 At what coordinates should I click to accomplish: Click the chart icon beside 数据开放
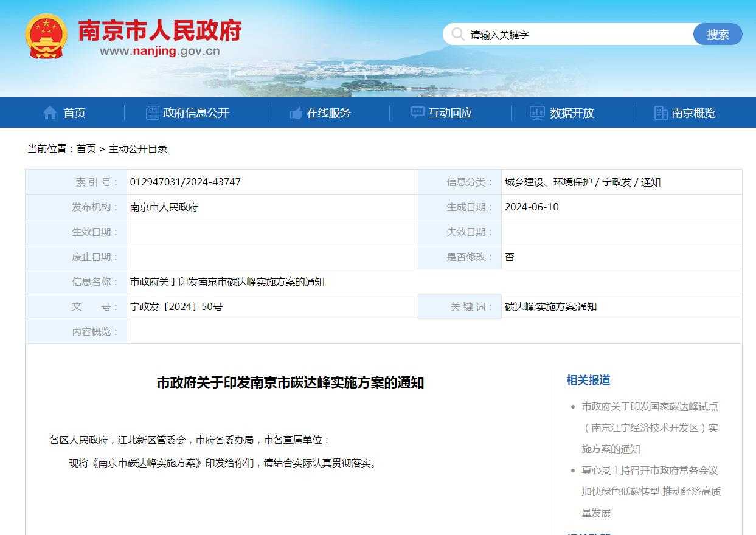[x=537, y=112]
